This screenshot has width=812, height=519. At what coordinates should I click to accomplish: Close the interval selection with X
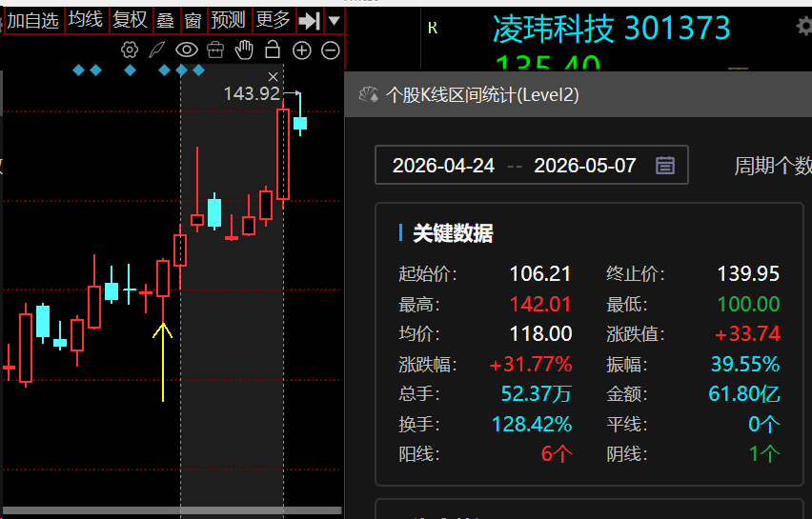coord(273,77)
